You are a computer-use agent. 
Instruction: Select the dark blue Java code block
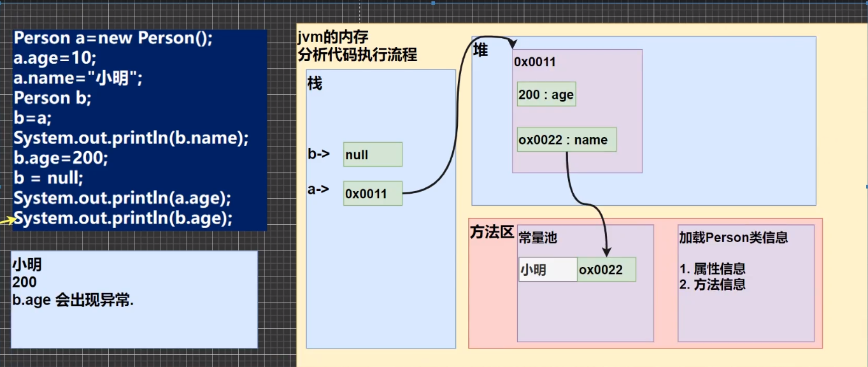tap(137, 127)
